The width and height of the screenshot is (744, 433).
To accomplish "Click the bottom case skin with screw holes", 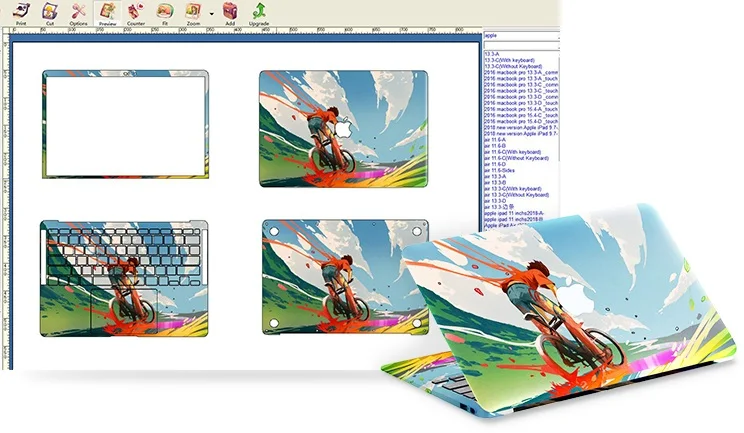I will point(345,277).
